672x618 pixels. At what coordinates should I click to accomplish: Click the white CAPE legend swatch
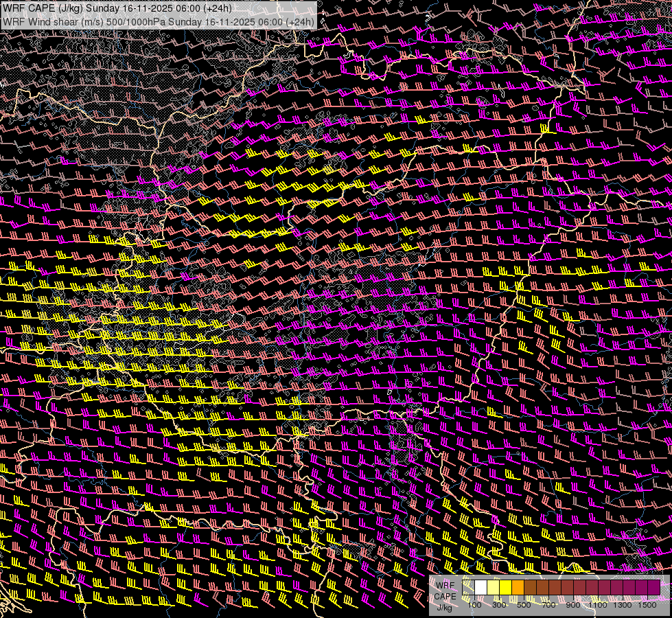coord(481,587)
